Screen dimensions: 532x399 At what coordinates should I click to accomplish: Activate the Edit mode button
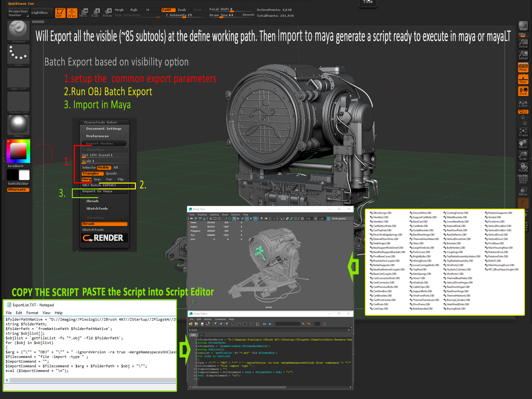60,13
